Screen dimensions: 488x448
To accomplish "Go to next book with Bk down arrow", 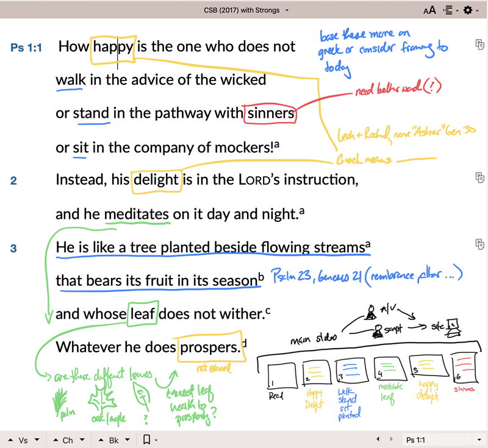I will point(127,439).
